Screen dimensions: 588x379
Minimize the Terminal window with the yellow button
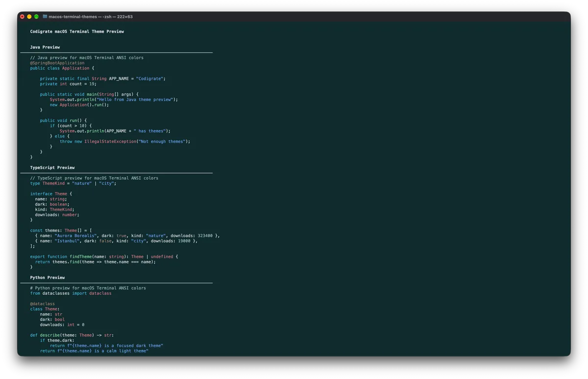tap(29, 17)
